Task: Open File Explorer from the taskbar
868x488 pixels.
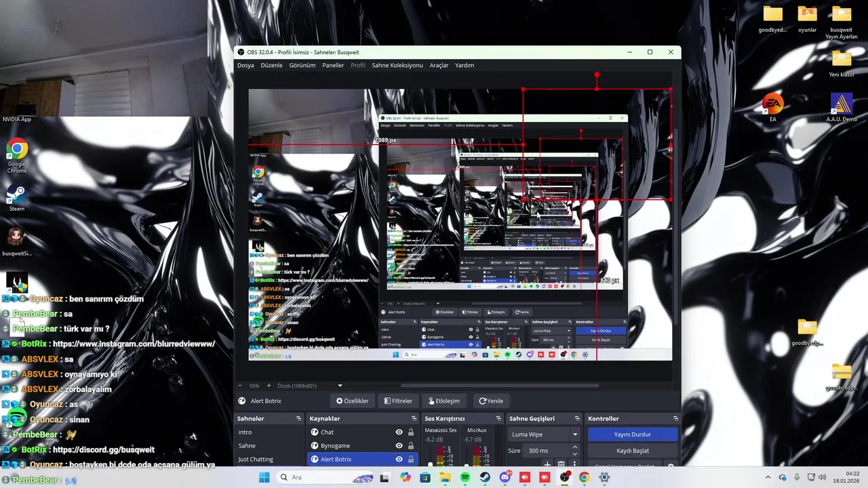Action: click(445, 477)
